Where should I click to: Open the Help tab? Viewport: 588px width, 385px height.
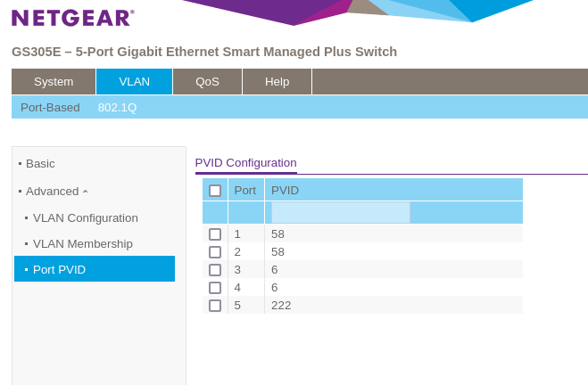pyautogui.click(x=277, y=81)
